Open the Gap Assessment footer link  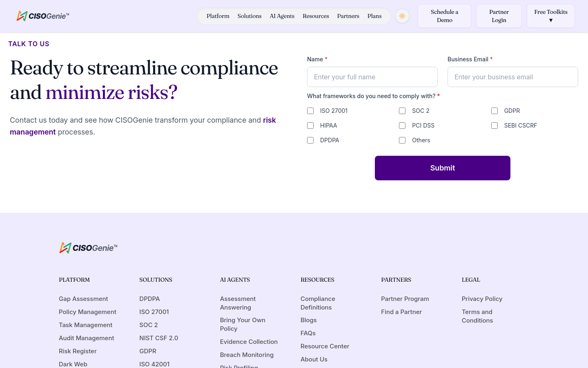[83, 299]
